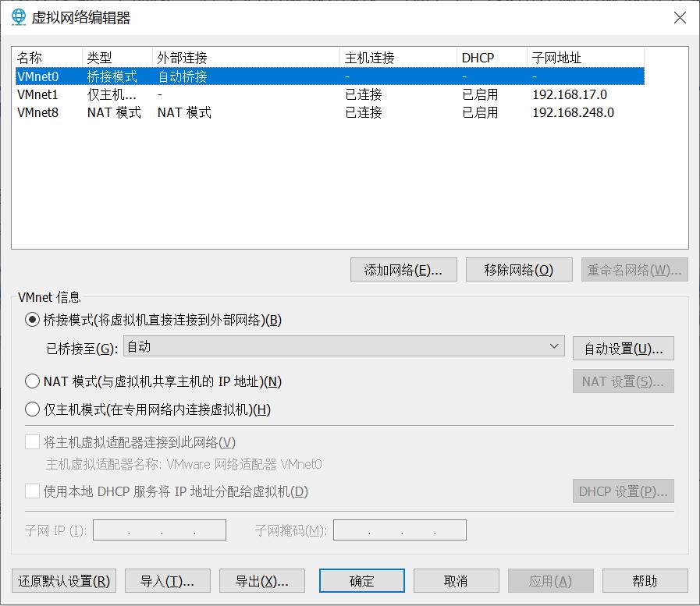Select the 仅主机模式 radio button
The image size is (700, 606).
(x=32, y=409)
